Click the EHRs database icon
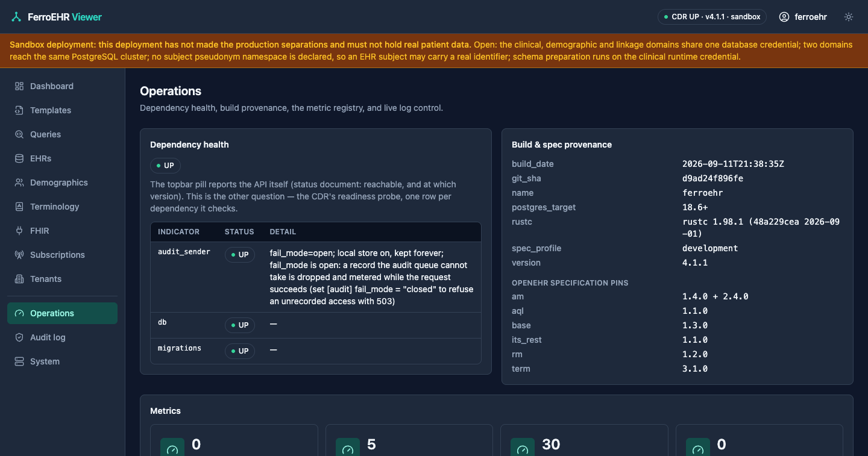This screenshot has height=456, width=868. 19,158
